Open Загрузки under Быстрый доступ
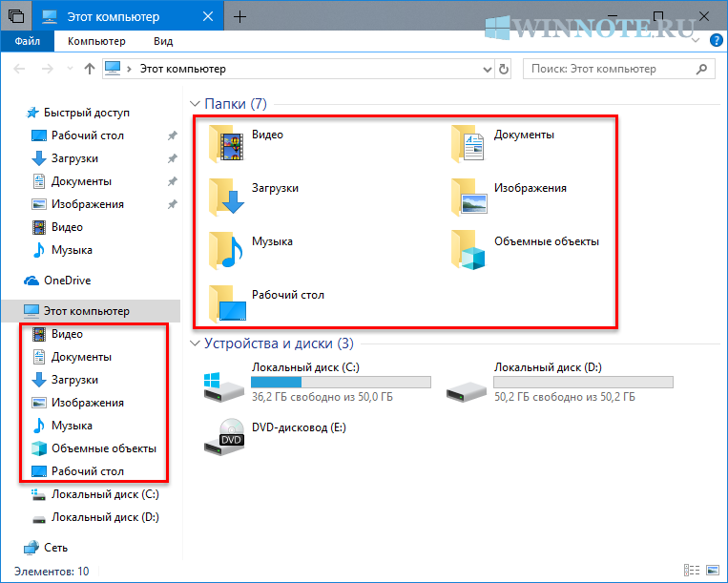 (65, 158)
